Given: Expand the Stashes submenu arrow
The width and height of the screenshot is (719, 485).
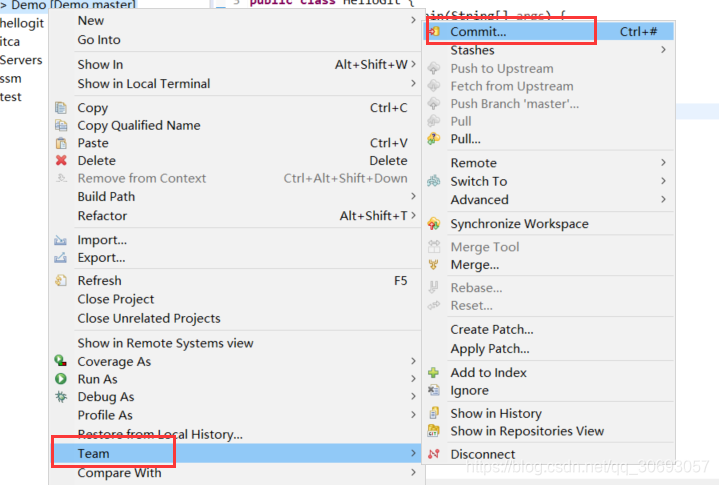Looking at the screenshot, I should point(664,50).
